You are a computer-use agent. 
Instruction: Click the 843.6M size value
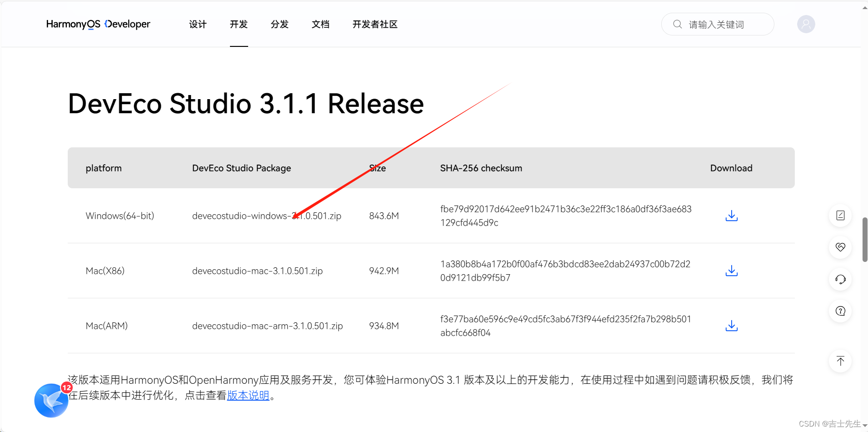pyautogui.click(x=384, y=216)
